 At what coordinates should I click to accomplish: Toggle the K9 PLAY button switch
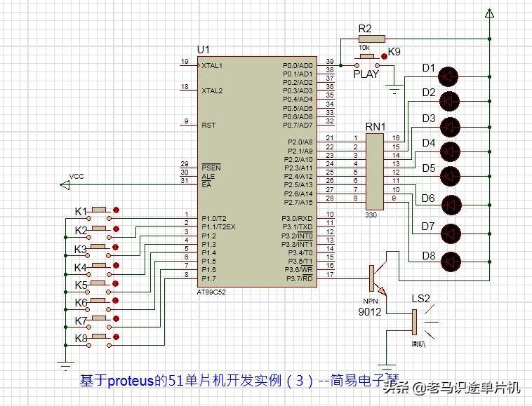(367, 61)
